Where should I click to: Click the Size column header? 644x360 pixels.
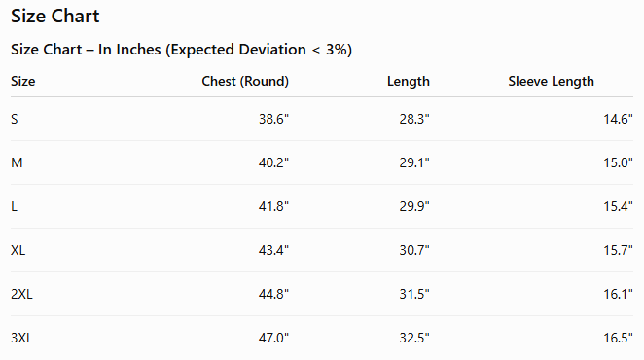click(23, 81)
